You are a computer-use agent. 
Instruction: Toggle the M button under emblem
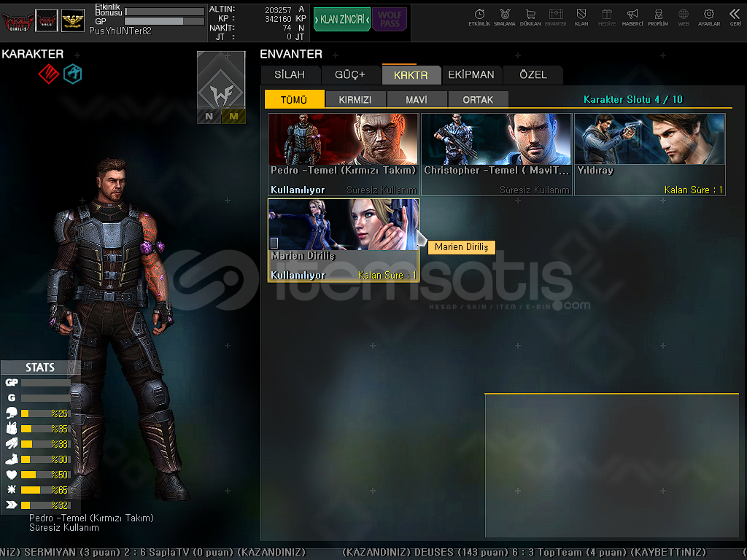tap(233, 116)
